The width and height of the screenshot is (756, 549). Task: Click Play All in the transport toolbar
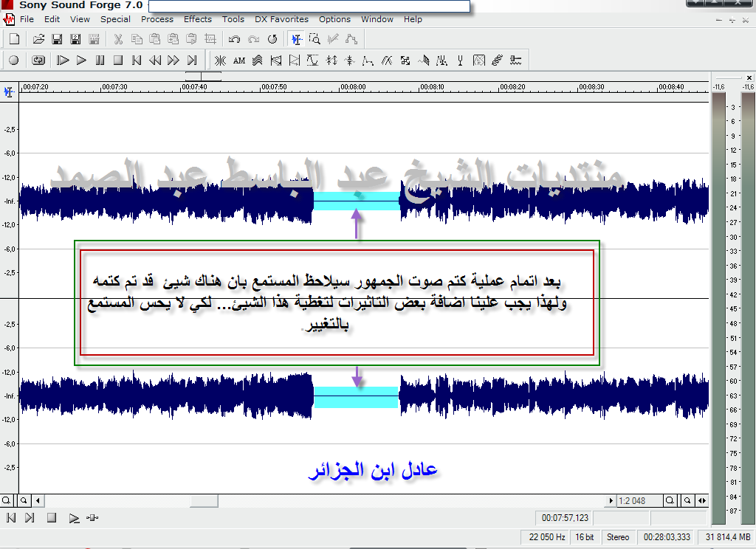[63, 61]
